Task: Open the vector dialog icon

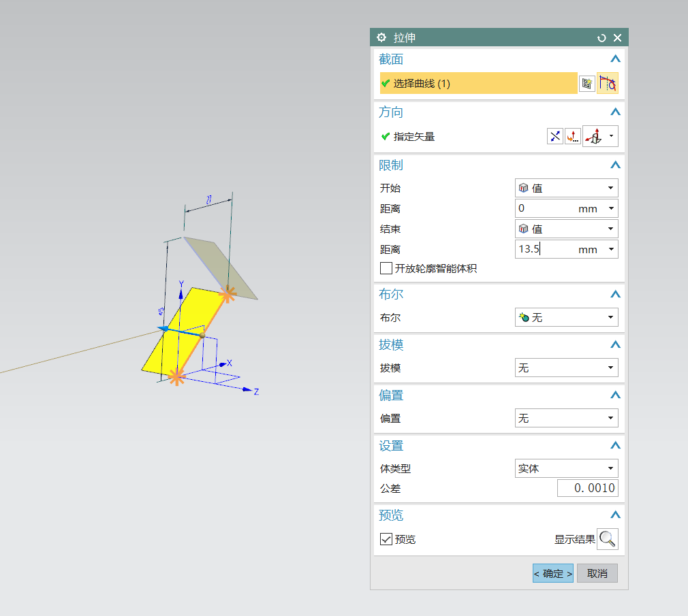Action: [573, 136]
